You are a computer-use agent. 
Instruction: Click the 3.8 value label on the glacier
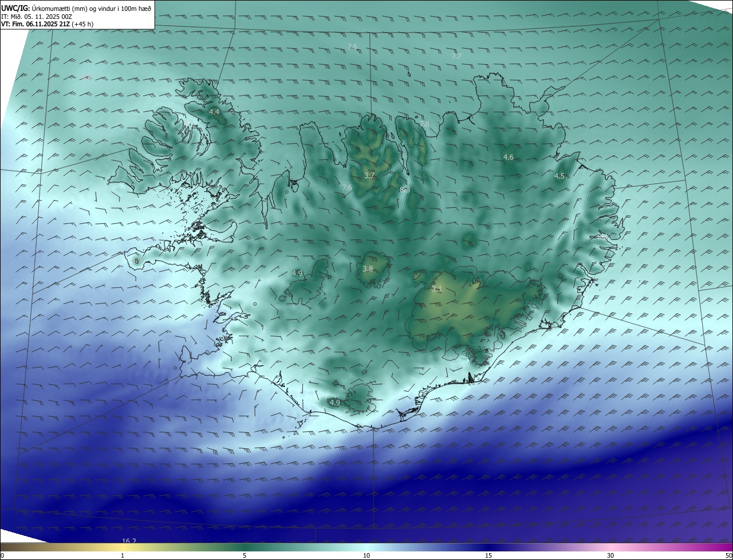click(368, 269)
